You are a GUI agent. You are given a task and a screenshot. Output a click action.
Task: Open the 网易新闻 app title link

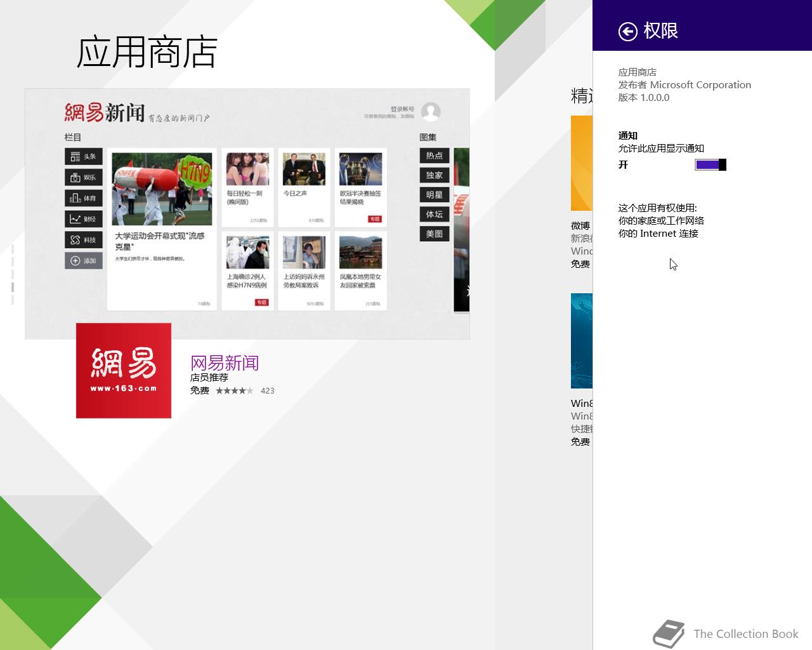coord(225,362)
